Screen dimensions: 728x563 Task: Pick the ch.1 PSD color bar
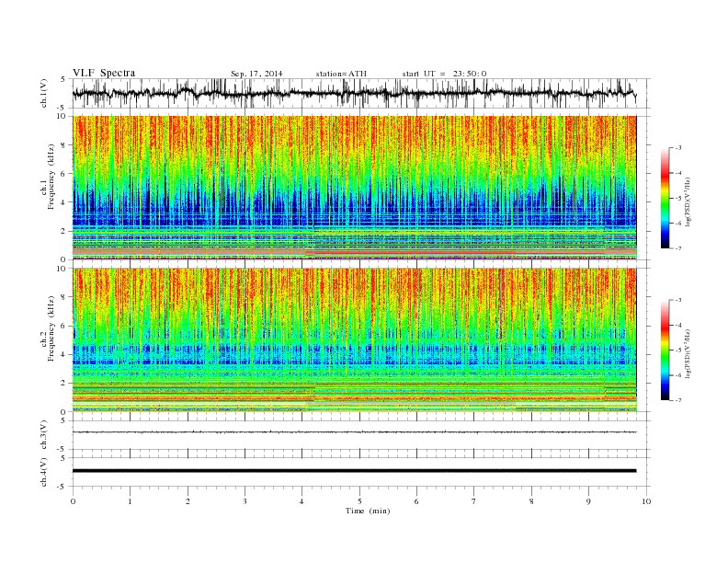665,199
